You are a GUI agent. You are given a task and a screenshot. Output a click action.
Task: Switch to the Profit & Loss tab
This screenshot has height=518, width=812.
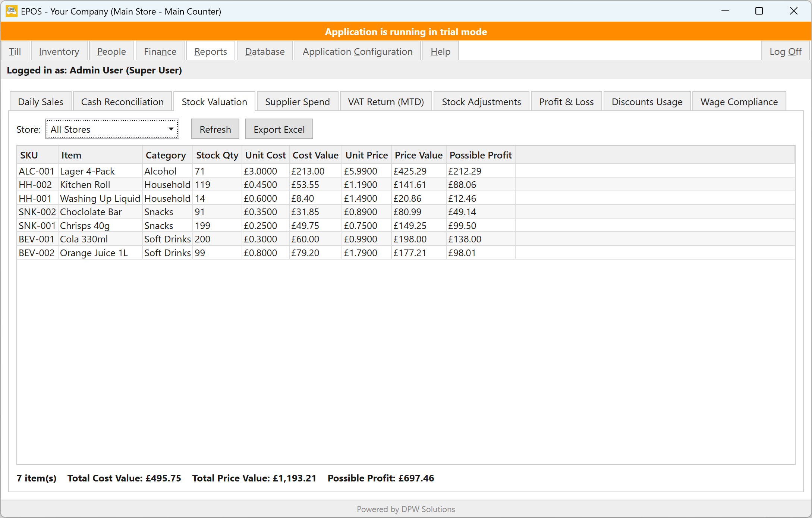566,102
